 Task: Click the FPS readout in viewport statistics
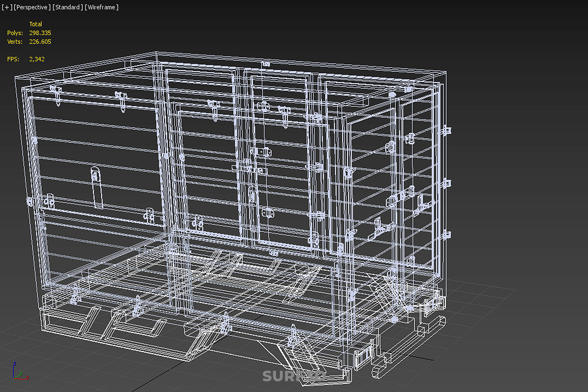[36, 59]
